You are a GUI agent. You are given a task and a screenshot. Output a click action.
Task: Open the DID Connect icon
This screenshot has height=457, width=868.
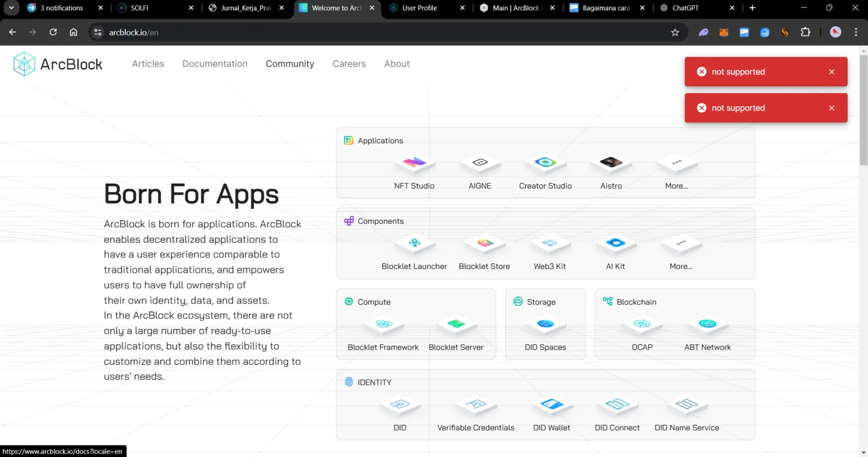click(x=617, y=405)
